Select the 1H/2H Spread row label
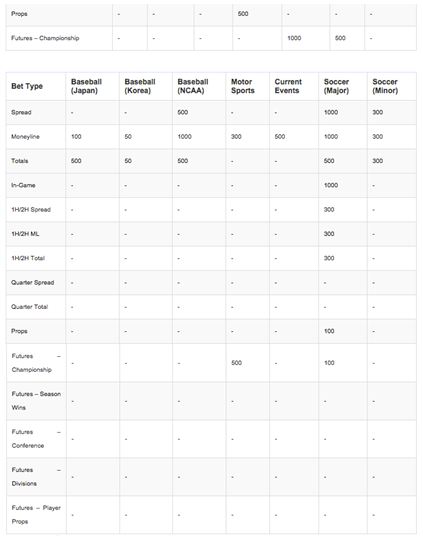 (31, 209)
